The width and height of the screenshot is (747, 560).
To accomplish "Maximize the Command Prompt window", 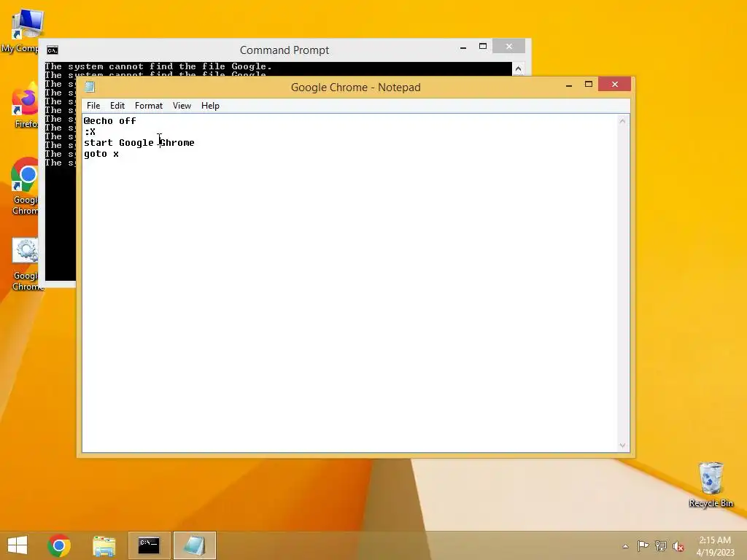I will click(x=483, y=46).
